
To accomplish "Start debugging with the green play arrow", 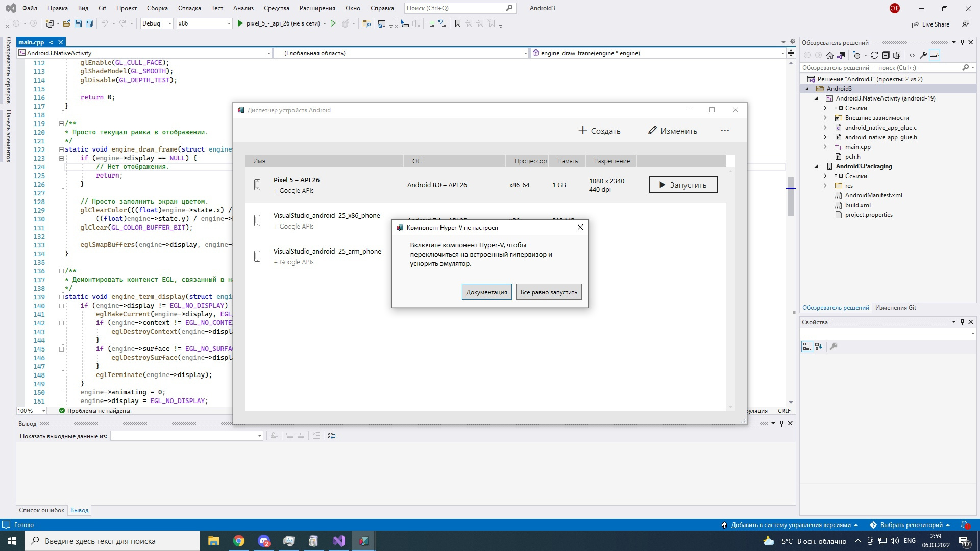I will [x=240, y=23].
